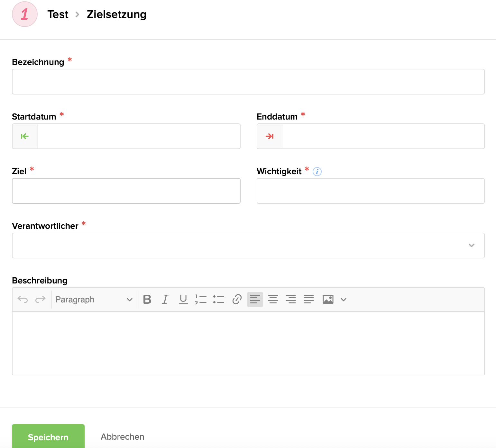The image size is (496, 448).
Task: Click Test in the breadcrumb navigation
Action: click(58, 14)
